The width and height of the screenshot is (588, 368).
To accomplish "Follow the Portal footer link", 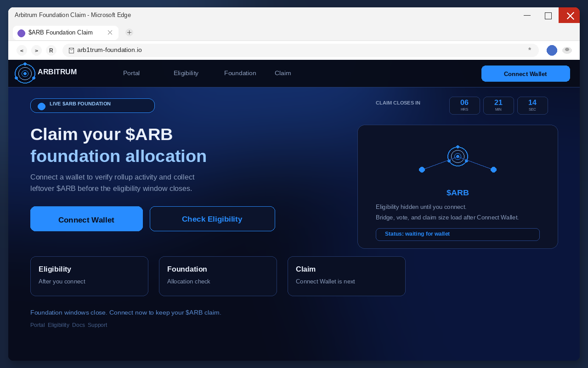I will coord(38,325).
